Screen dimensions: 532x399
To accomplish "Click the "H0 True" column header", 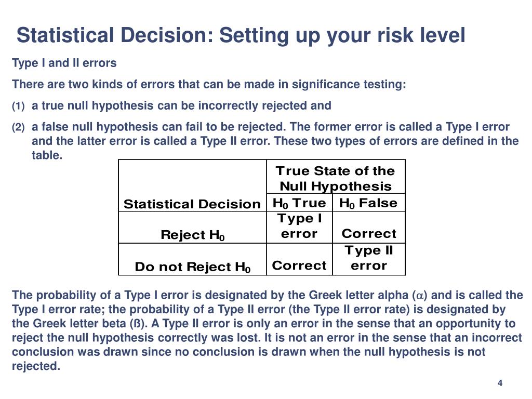I will (x=299, y=203).
